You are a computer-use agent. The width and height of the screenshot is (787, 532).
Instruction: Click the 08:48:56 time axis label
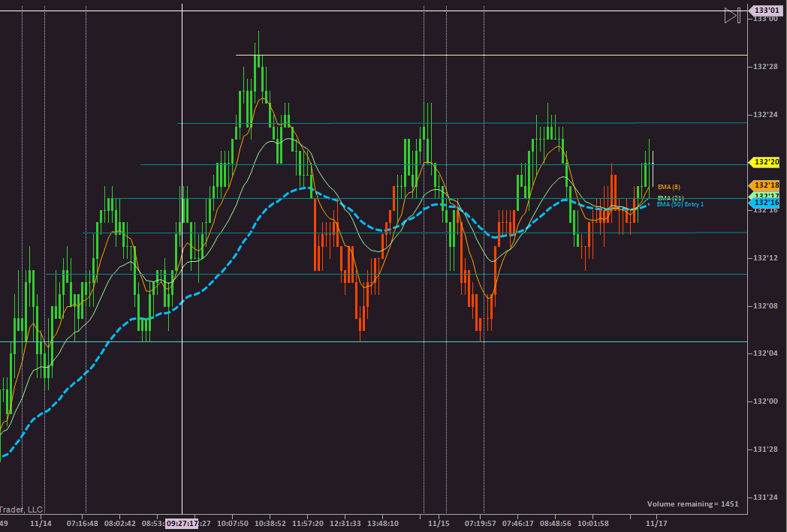click(x=556, y=524)
